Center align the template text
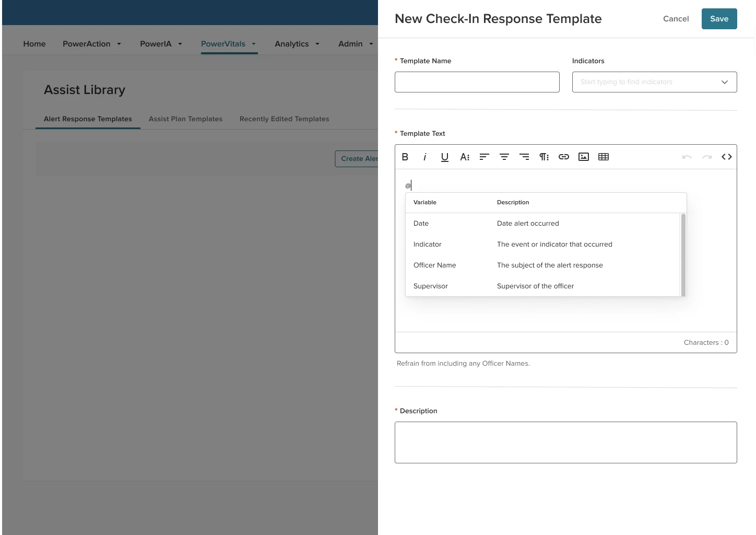Image resolution: width=756 pixels, height=535 pixels. [504, 157]
